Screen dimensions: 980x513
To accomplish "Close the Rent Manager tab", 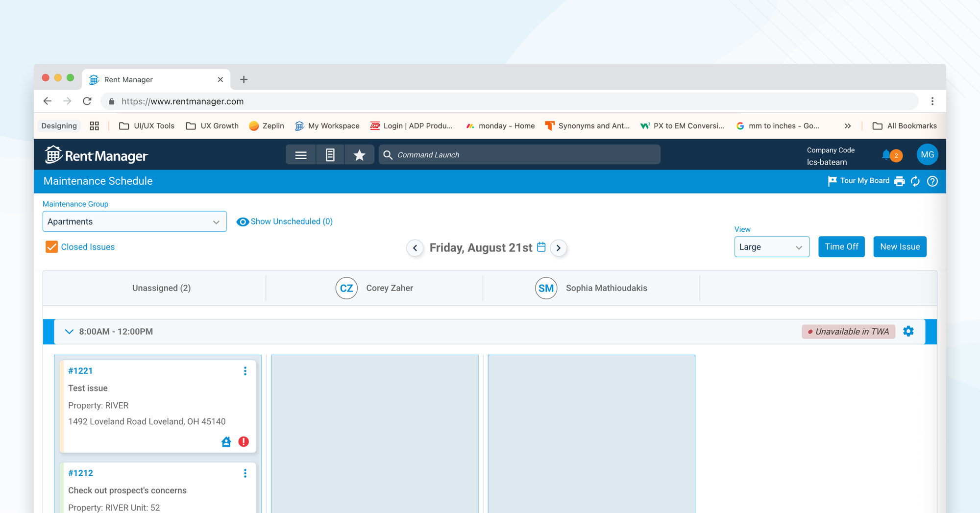I will (220, 79).
